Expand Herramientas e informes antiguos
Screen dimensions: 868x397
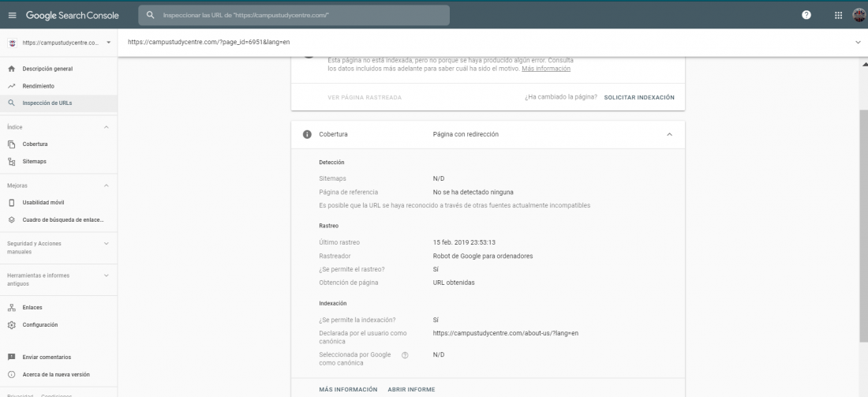coord(107,275)
